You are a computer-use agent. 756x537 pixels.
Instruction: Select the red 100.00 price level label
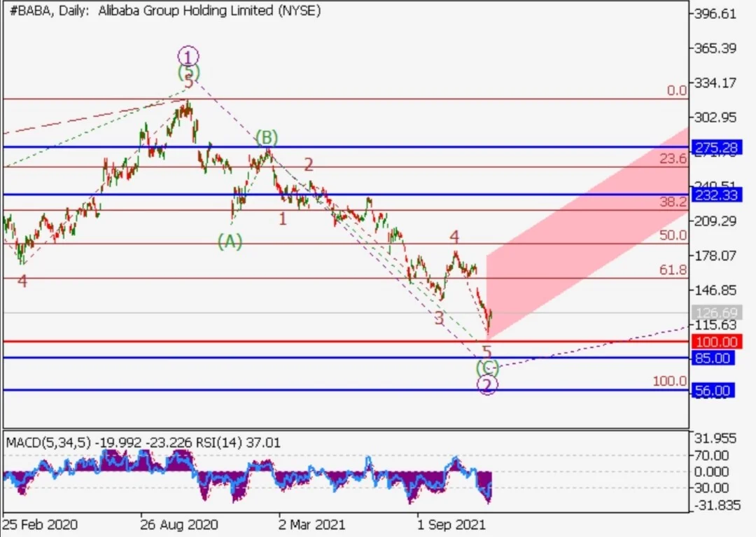[717, 342]
